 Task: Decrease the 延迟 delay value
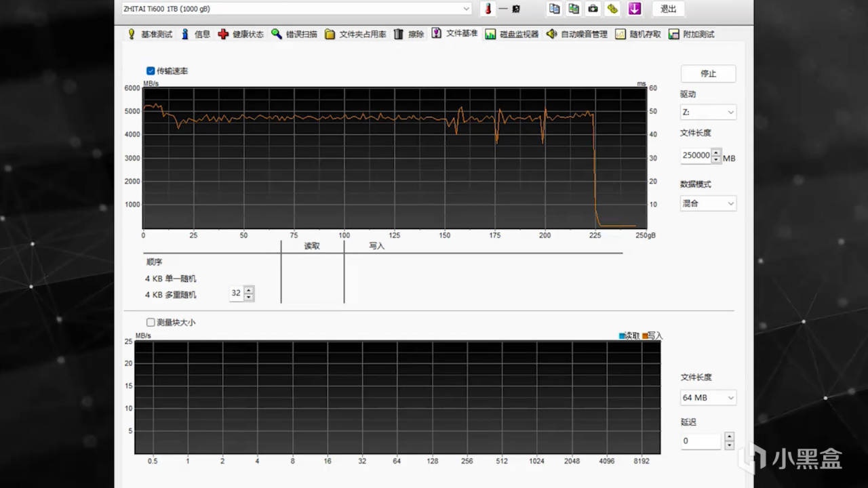coord(729,445)
